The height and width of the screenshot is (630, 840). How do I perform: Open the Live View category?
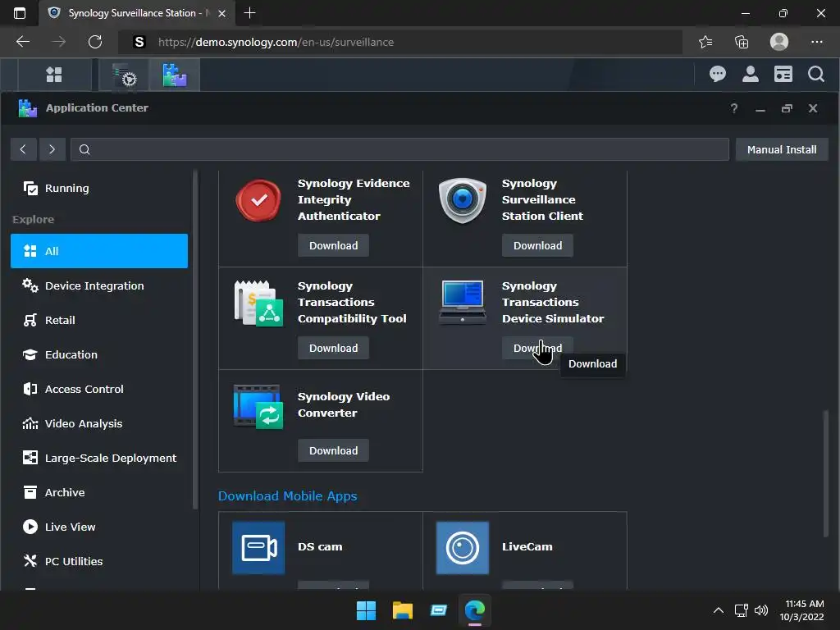[99, 527]
